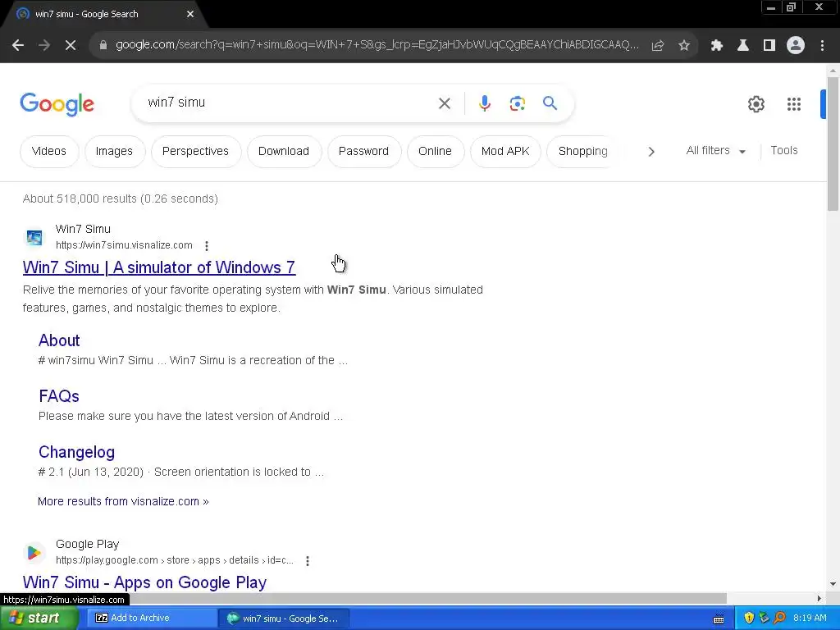
Task: Select the Password filter chip
Action: (x=363, y=152)
